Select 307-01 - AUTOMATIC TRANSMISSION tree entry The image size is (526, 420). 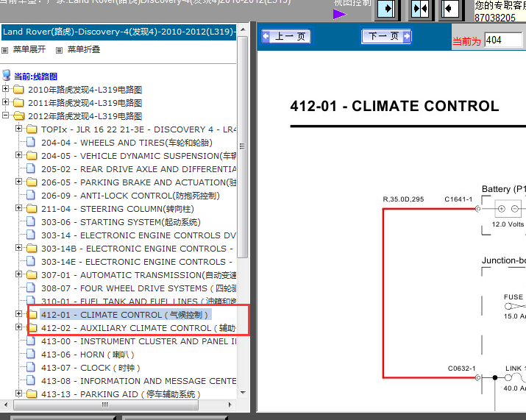pyautogui.click(x=138, y=275)
